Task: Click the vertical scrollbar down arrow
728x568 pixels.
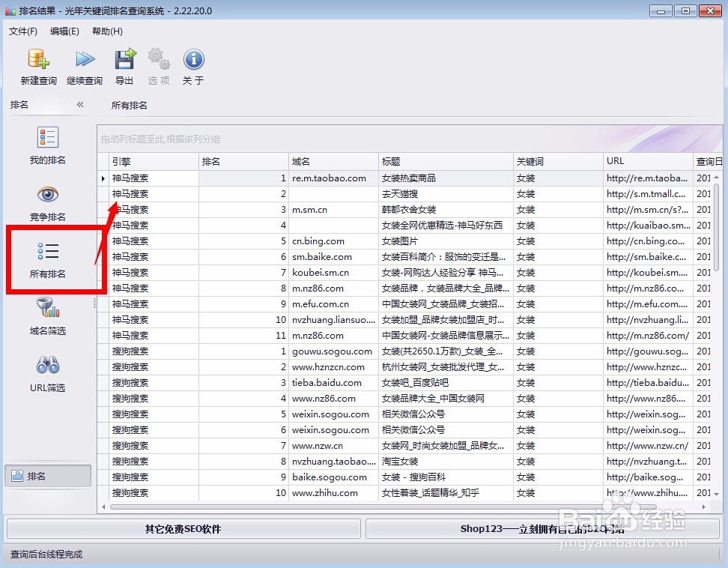Action: click(717, 494)
